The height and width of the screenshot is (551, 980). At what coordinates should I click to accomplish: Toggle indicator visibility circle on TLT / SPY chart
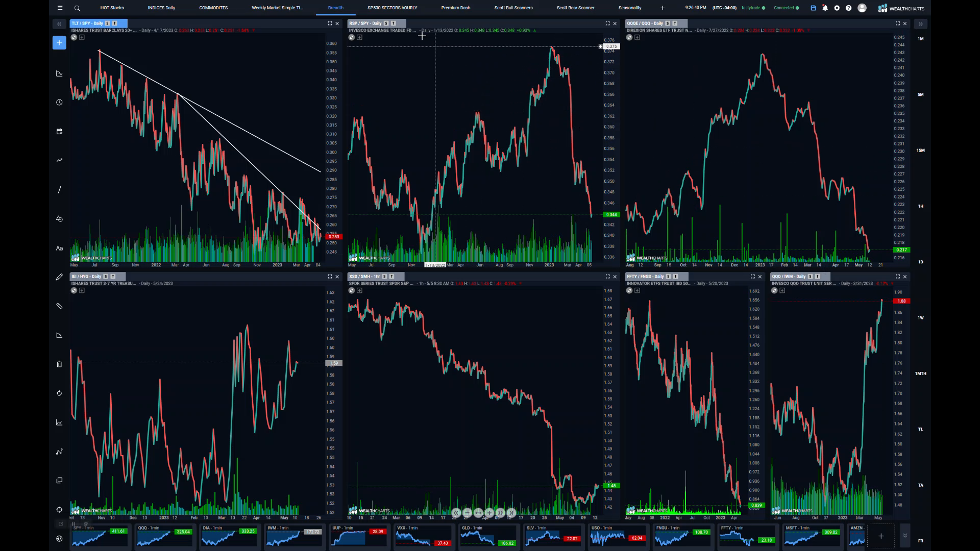[x=74, y=37]
